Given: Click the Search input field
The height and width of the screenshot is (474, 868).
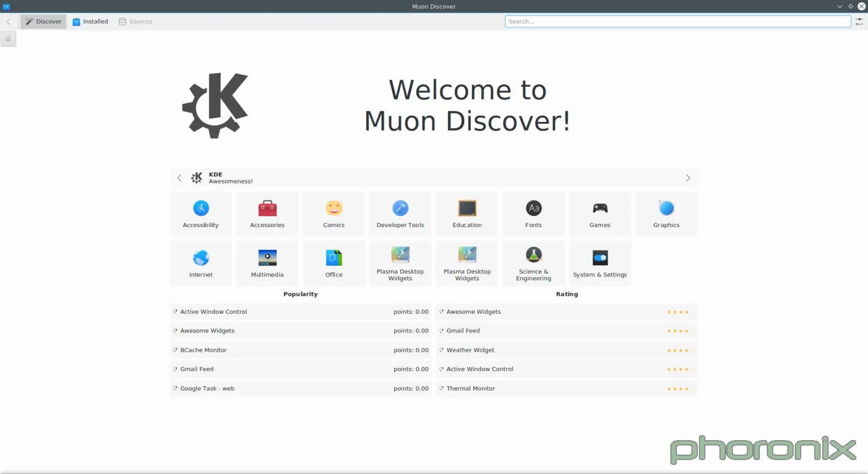Looking at the screenshot, I should [x=677, y=22].
